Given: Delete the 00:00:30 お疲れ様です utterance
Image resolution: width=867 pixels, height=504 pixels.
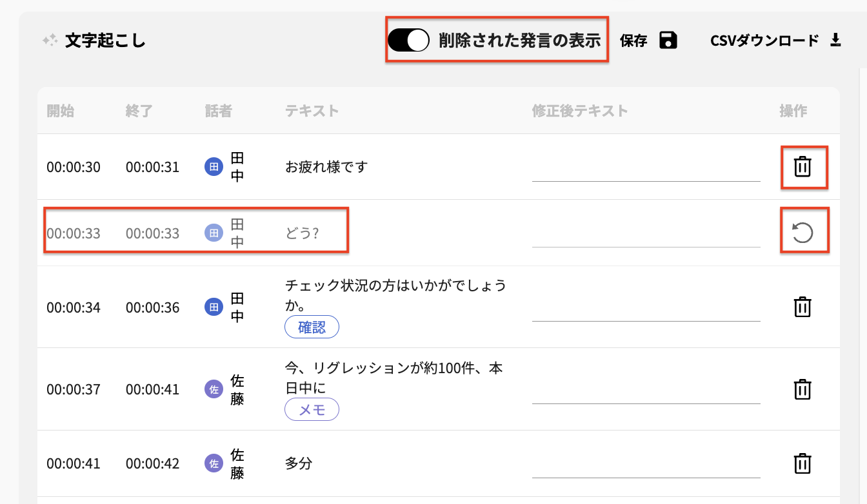Looking at the screenshot, I should pyautogui.click(x=802, y=167).
